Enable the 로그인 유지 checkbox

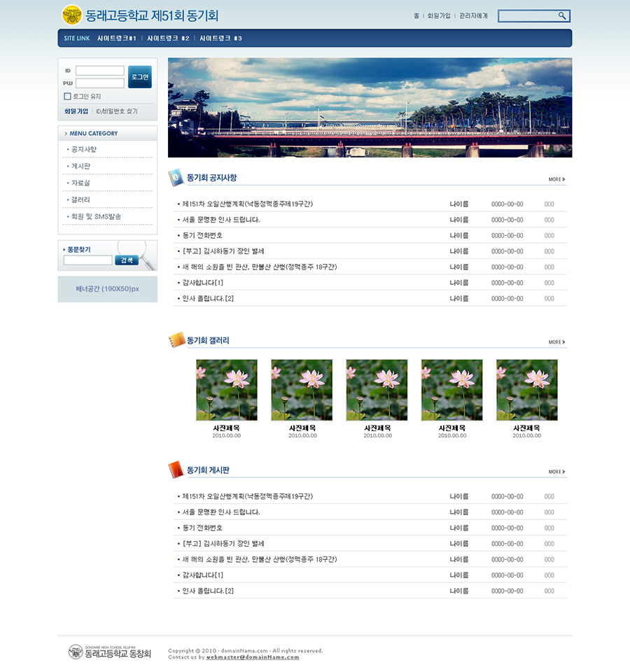tap(67, 97)
